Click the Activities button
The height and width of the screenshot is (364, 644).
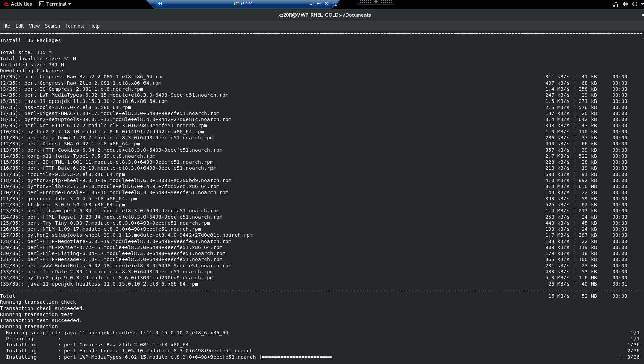(x=21, y=4)
